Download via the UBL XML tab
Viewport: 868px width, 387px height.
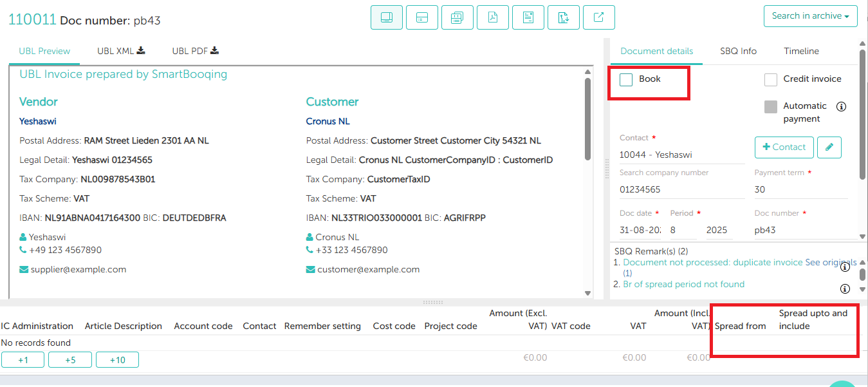[121, 51]
